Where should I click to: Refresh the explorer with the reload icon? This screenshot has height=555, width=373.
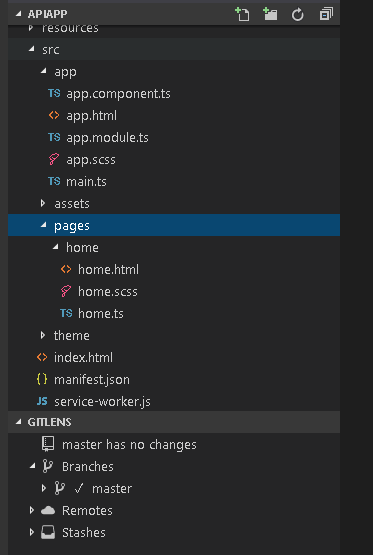[x=298, y=15]
